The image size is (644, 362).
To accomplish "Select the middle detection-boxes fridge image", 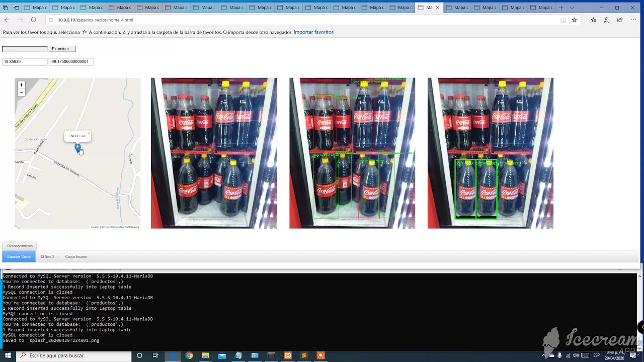I will click(352, 153).
